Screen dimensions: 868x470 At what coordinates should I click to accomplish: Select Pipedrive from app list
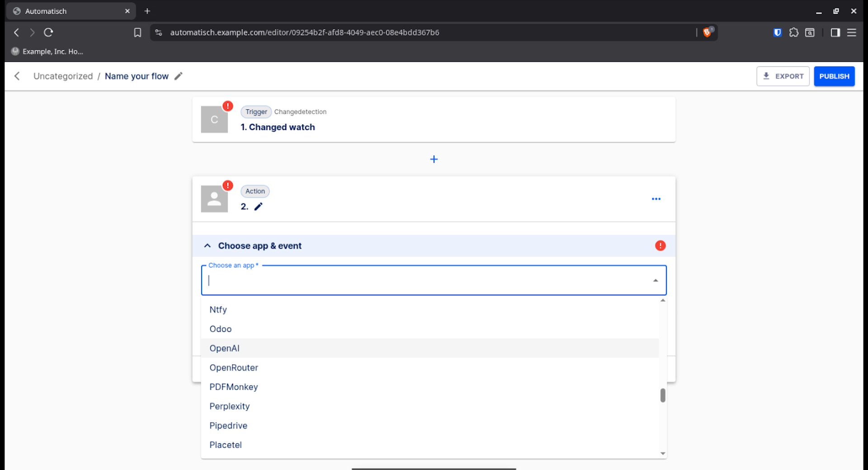point(228,426)
